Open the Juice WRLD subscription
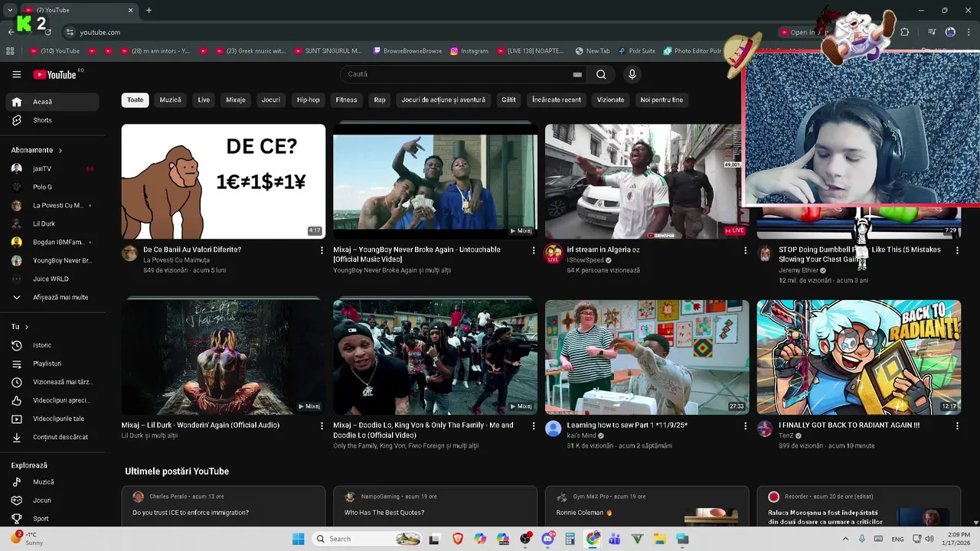The width and height of the screenshot is (980, 551). pos(52,279)
